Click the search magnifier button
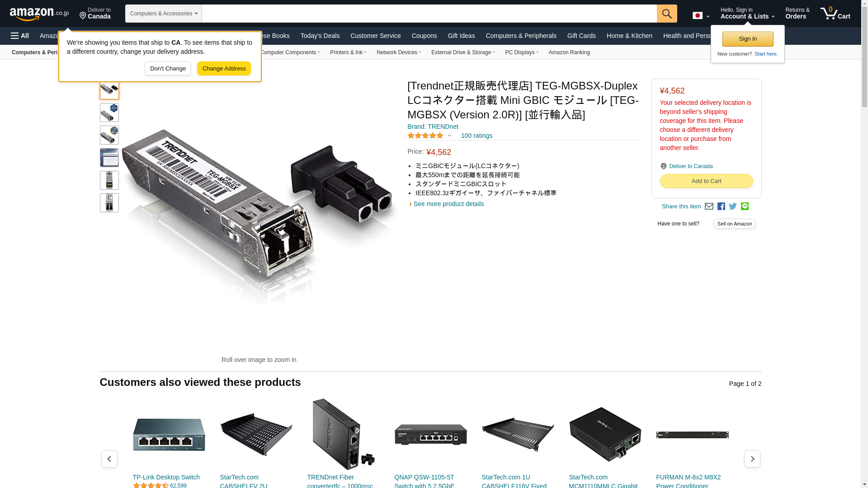This screenshot has width=868, height=488. pyautogui.click(x=667, y=14)
